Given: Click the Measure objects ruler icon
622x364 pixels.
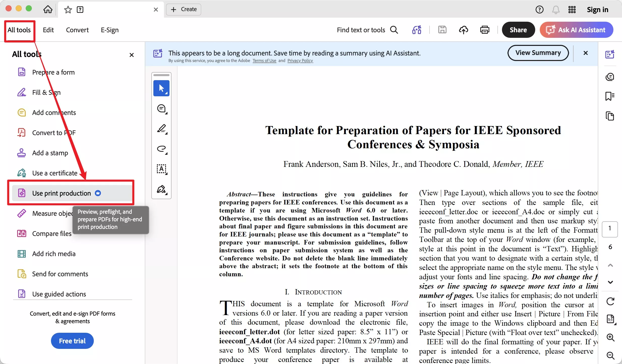Looking at the screenshot, I should coord(21,213).
